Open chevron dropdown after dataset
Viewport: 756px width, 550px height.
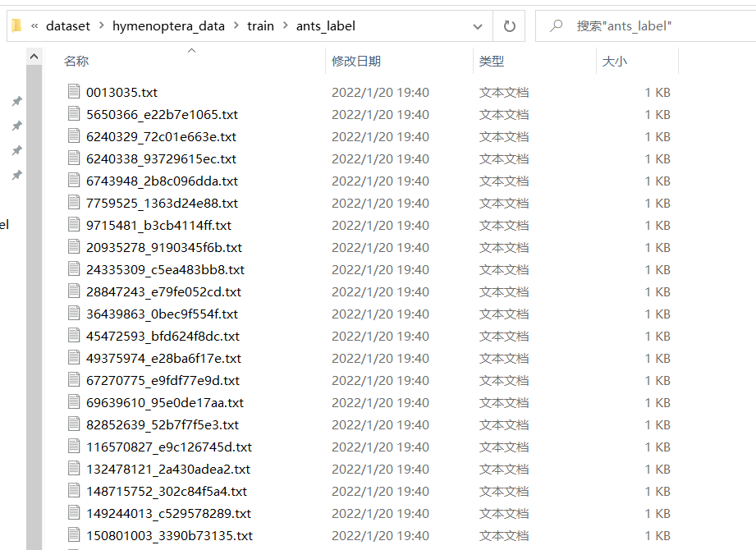coord(101,25)
